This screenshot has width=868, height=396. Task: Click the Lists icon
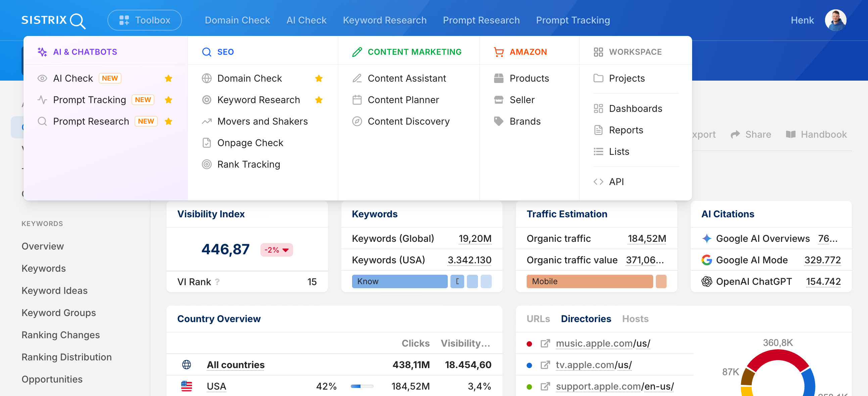pos(598,152)
